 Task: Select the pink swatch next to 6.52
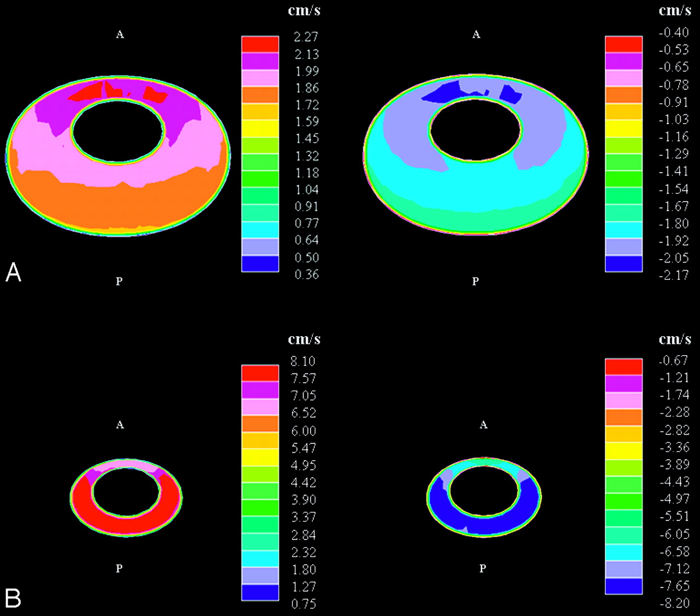[x=260, y=407]
